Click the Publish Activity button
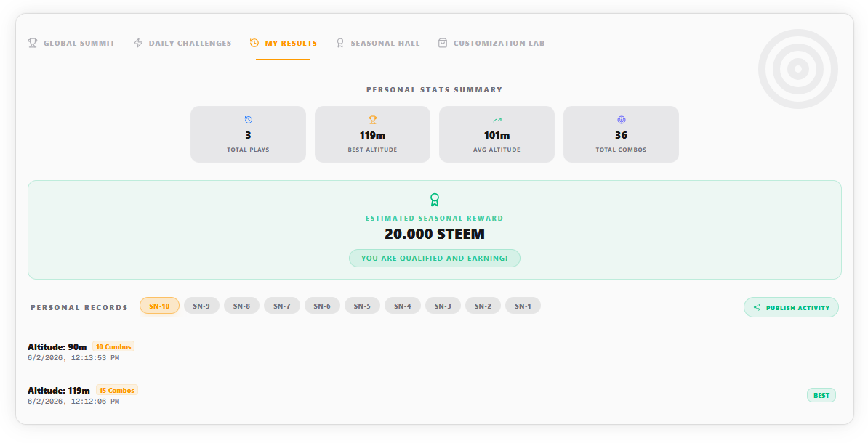 (x=791, y=307)
